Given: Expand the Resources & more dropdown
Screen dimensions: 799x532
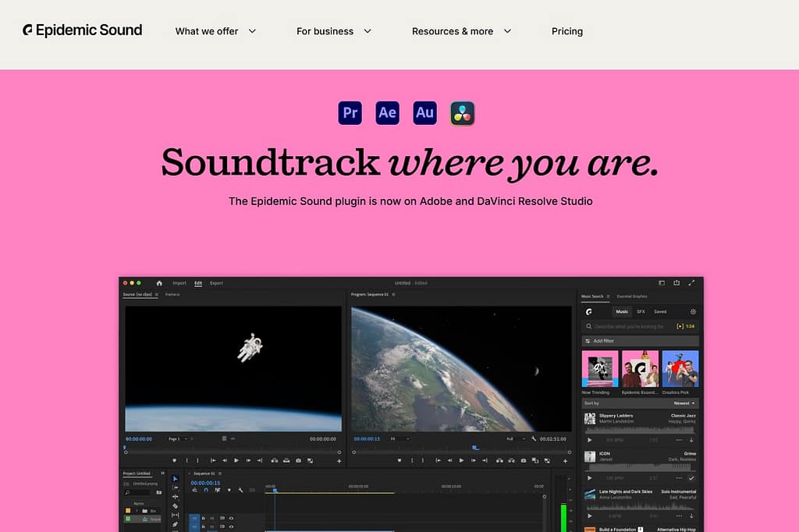Looking at the screenshot, I should click(461, 31).
